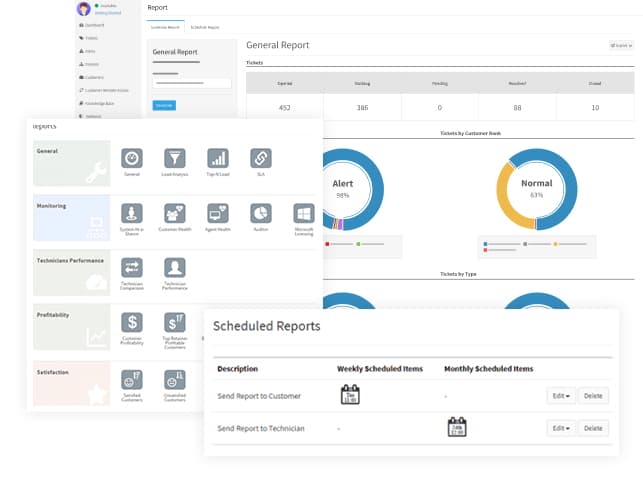643x488 pixels.
Task: Click the General Report input field
Action: click(x=192, y=83)
